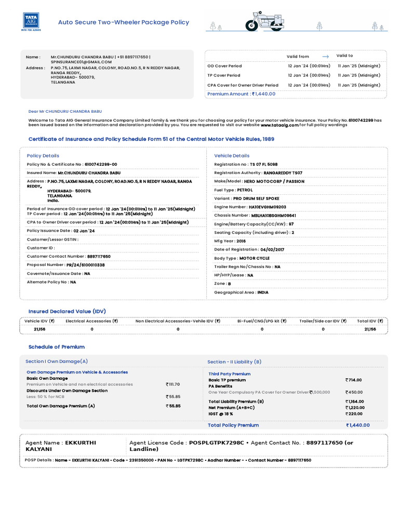Viewport: 399px width, 532px height.
Task: Click Engine/Battery Capacity 97 row
Action: pos(254,224)
